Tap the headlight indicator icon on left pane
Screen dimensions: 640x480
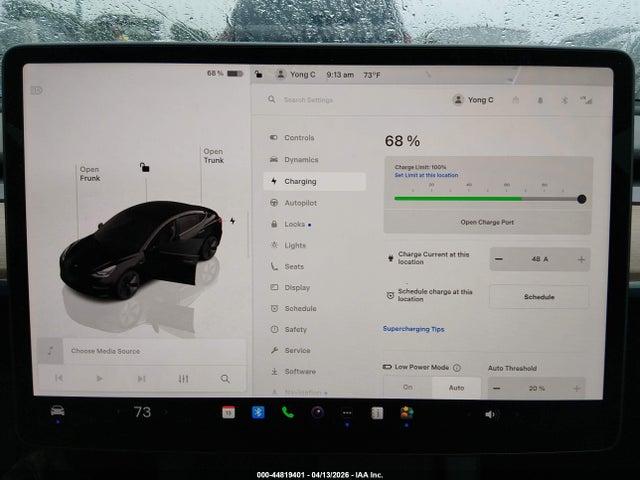36,90
